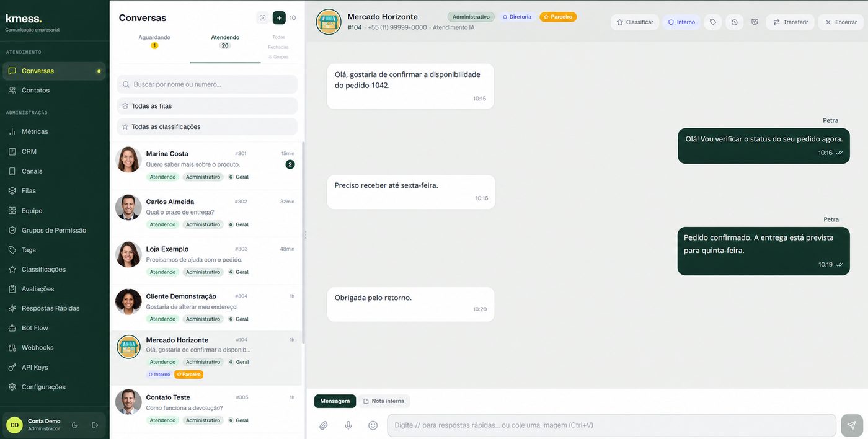This screenshot has height=439, width=868.
Task: Click the panel divider handle between list and chat
Action: 305,235
